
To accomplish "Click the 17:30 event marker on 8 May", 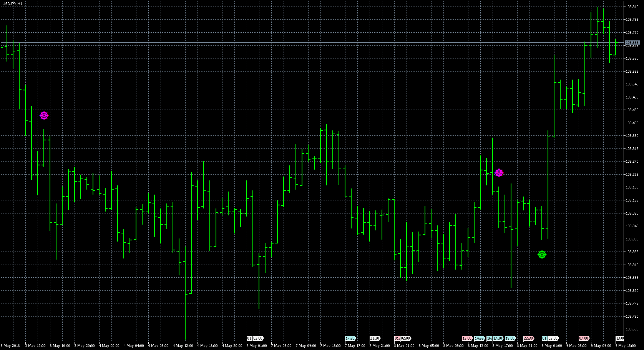I will tap(498, 338).
